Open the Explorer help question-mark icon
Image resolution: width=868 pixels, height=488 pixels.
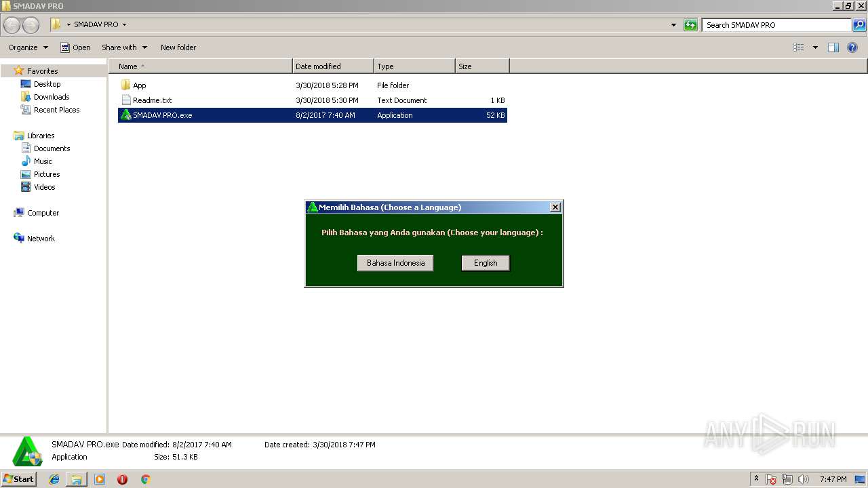tap(853, 47)
